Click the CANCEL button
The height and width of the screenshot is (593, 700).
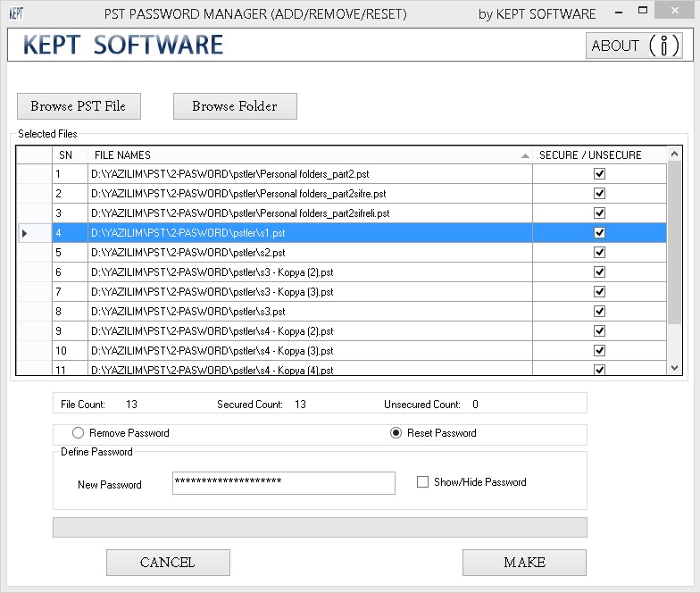(168, 563)
